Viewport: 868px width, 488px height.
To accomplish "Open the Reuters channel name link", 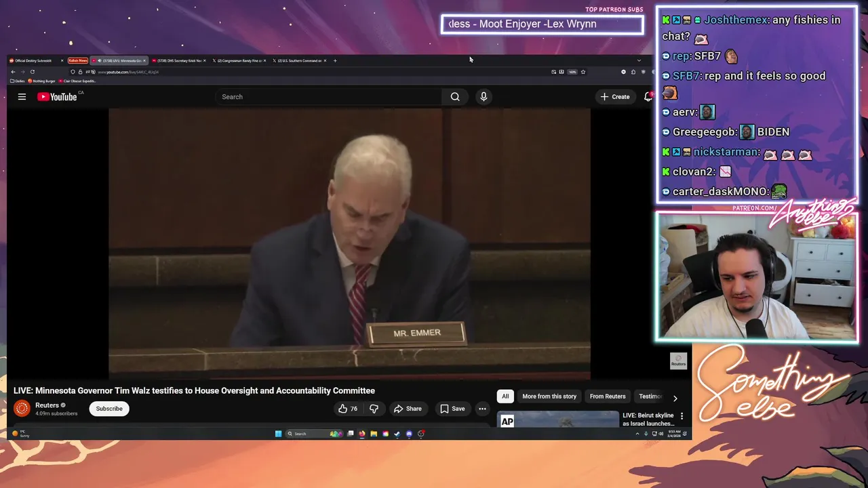I will pos(47,405).
